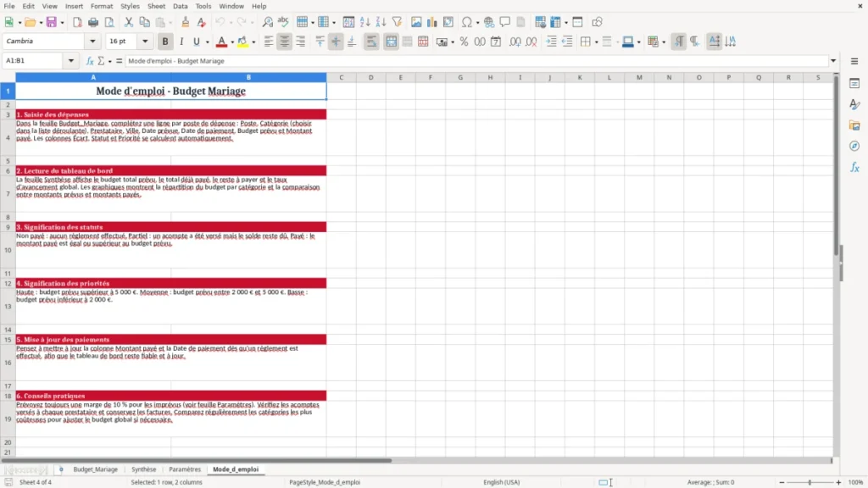Open Find and Replace icon
Screen dimensions: 868x488
[267, 22]
